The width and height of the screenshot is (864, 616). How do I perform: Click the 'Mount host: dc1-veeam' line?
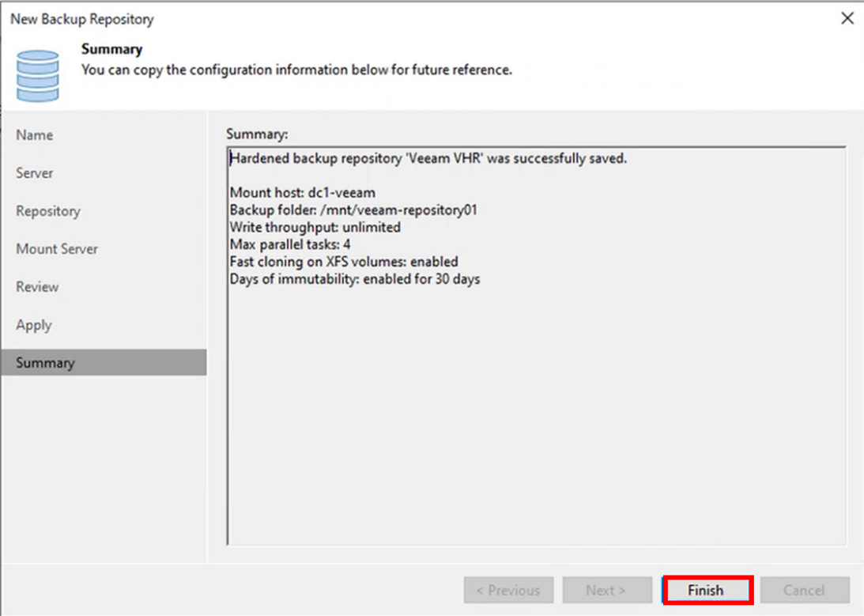pos(303,193)
